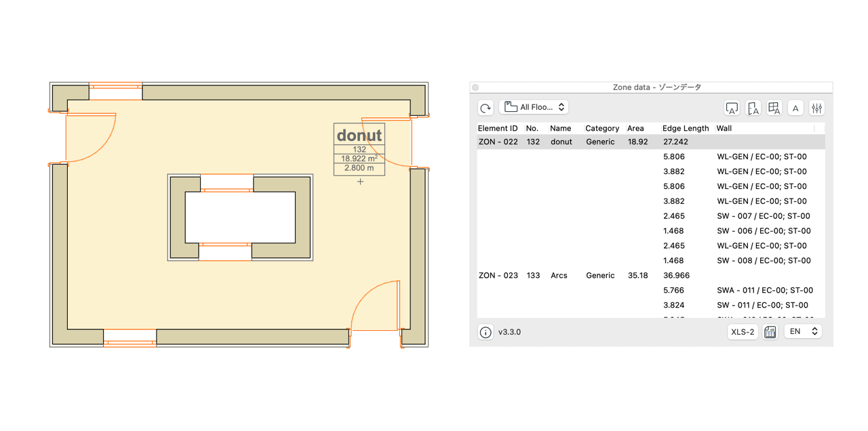Close the Zone data window
The height and width of the screenshot is (431, 868).
click(x=475, y=87)
